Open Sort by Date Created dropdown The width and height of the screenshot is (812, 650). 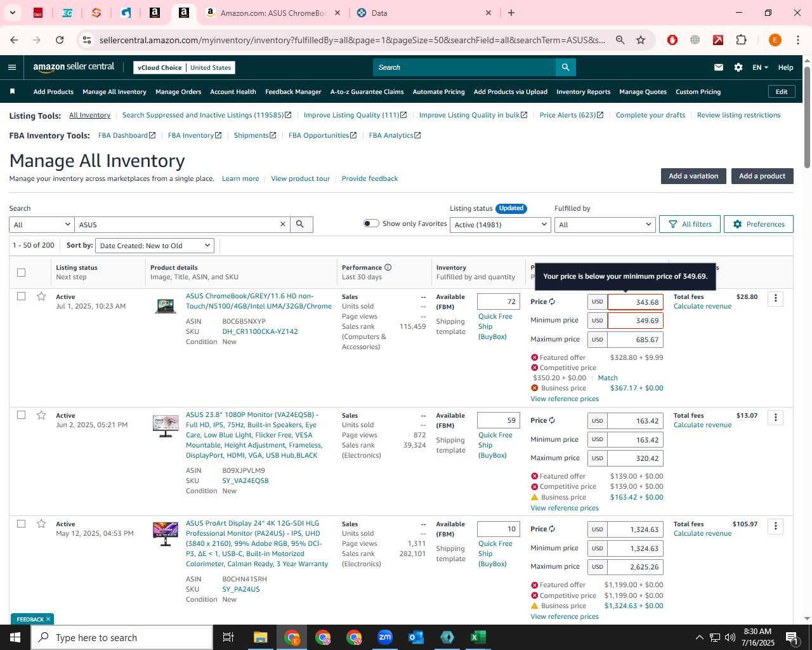155,246
